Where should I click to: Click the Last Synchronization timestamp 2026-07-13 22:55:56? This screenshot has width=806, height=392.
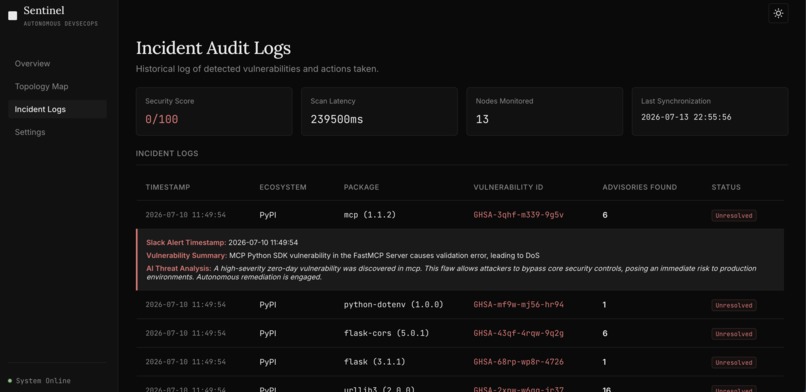point(686,117)
